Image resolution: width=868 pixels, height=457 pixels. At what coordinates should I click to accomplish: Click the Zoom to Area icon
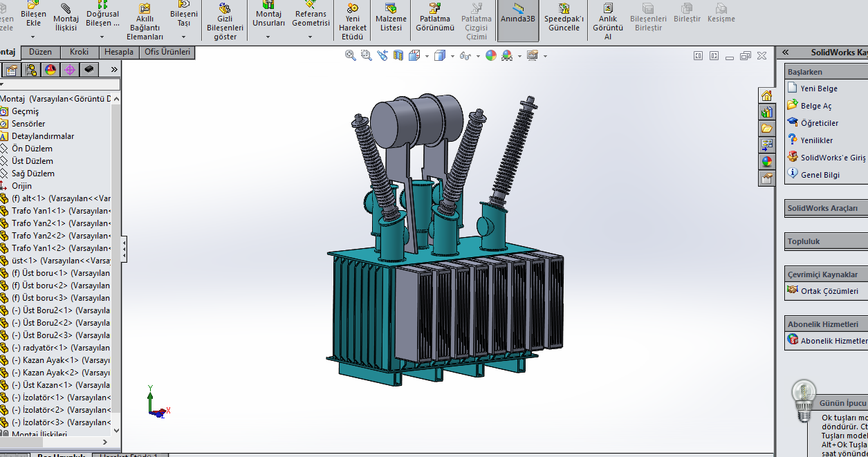coord(367,55)
